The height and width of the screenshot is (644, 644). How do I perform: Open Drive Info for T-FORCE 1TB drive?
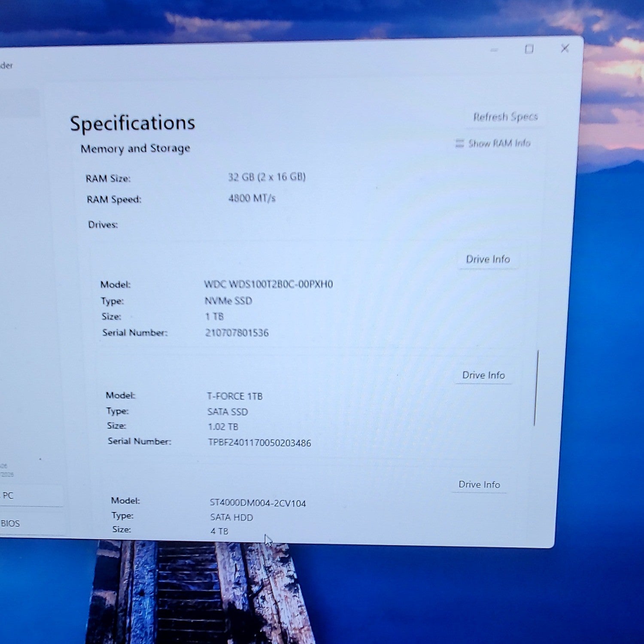(483, 375)
